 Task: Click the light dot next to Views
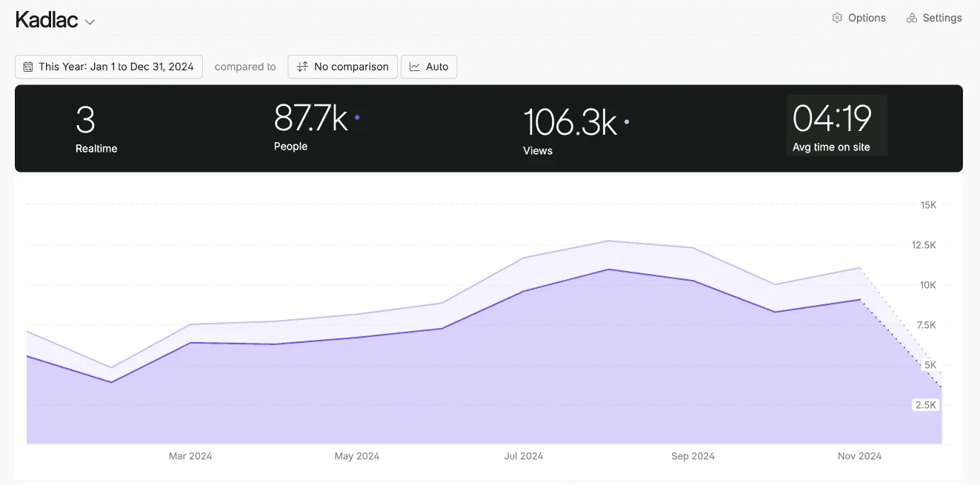coord(627,121)
